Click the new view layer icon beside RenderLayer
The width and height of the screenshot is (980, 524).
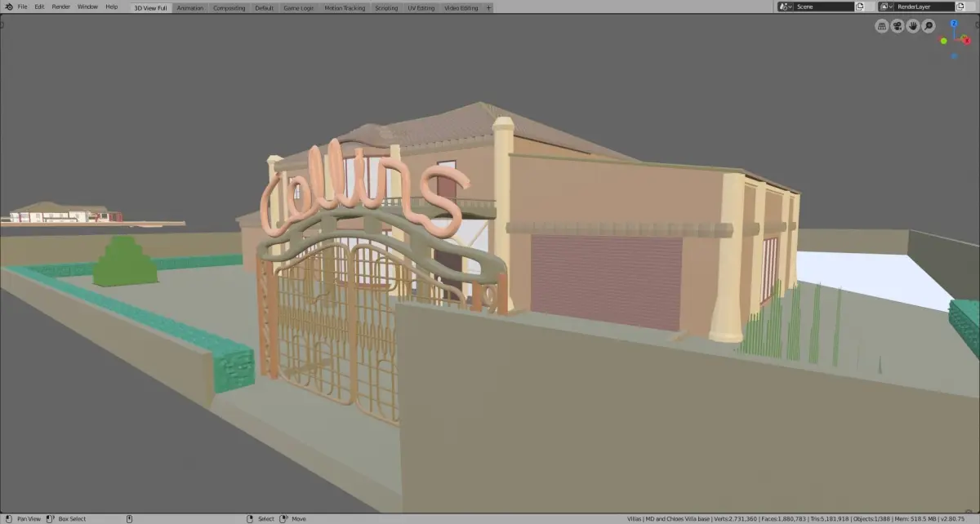pyautogui.click(x=961, y=7)
